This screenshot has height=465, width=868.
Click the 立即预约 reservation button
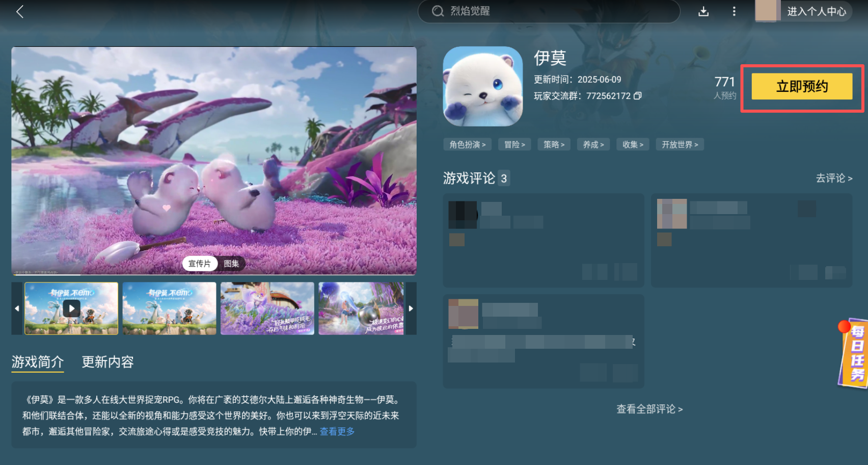tap(802, 87)
